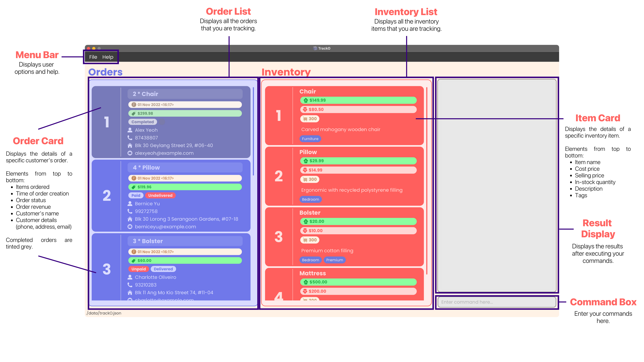
Task: Open the File menu
Action: (93, 57)
